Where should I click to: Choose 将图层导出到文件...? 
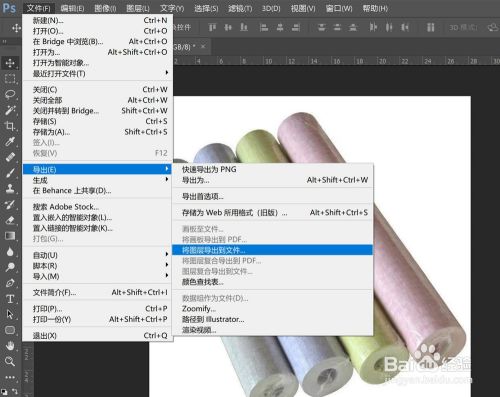click(x=272, y=250)
